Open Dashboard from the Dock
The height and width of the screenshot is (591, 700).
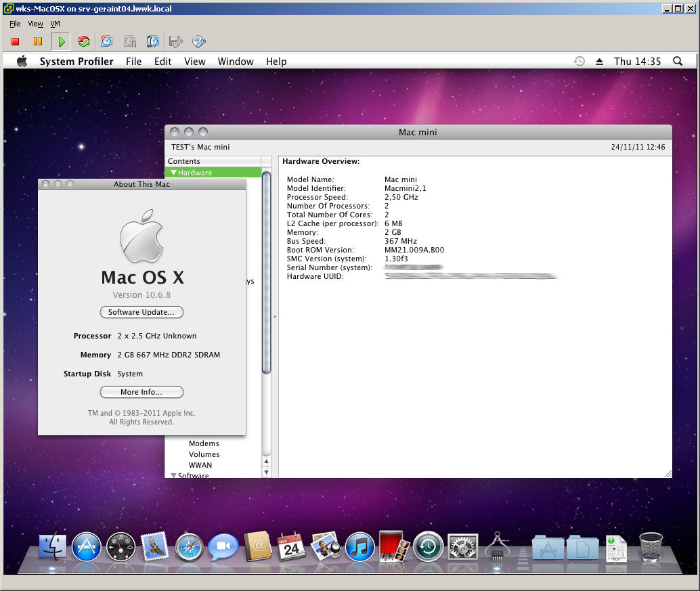(121, 546)
